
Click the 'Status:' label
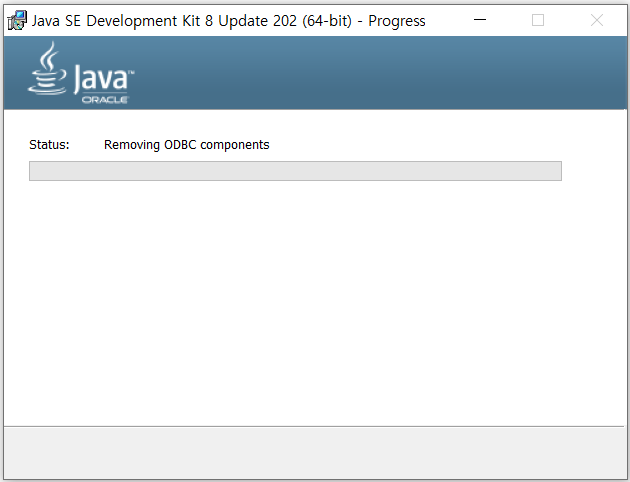point(49,145)
